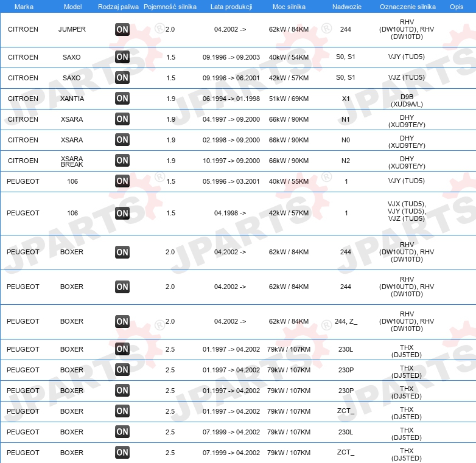
Task: Click the Marka column header
Action: tap(24, 7)
